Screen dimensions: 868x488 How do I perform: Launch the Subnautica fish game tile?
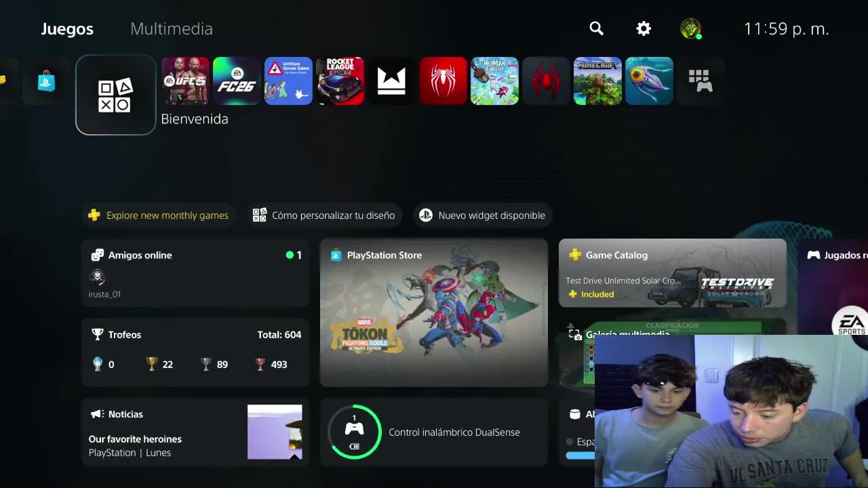point(649,81)
